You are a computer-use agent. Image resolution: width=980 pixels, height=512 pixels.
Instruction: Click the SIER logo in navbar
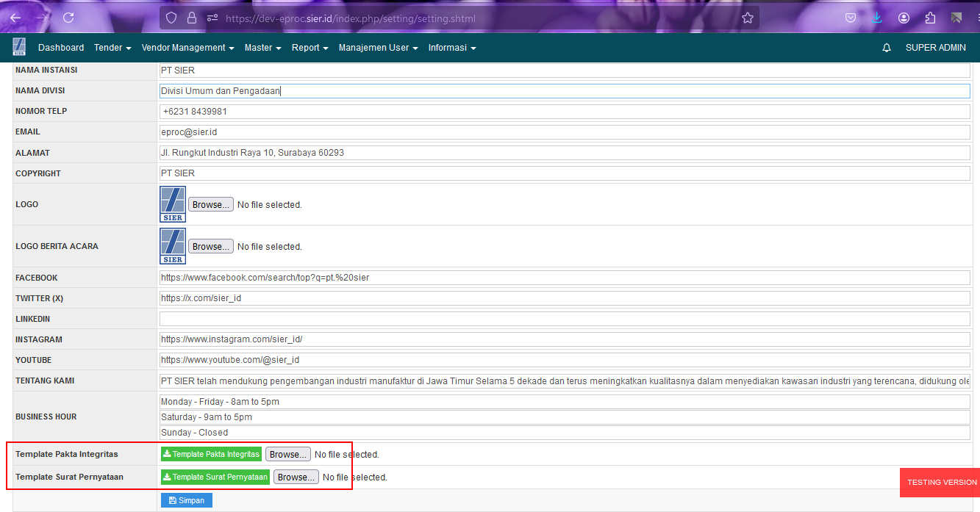point(19,47)
